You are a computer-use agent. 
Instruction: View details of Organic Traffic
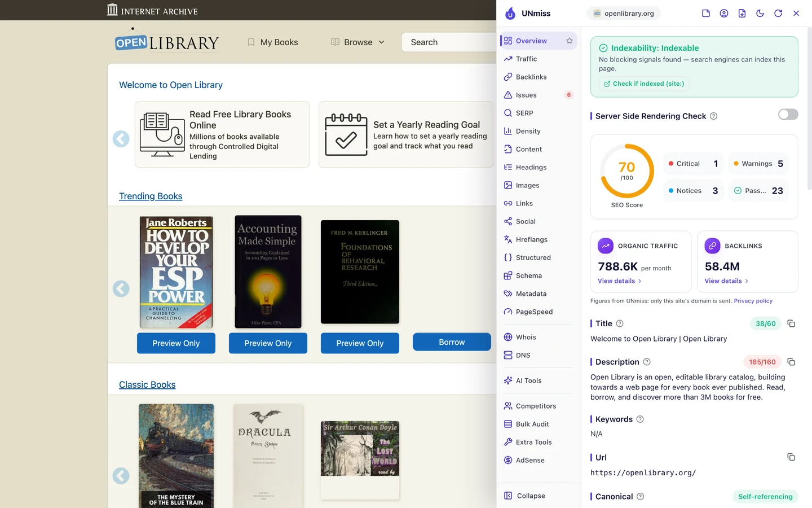coord(619,281)
